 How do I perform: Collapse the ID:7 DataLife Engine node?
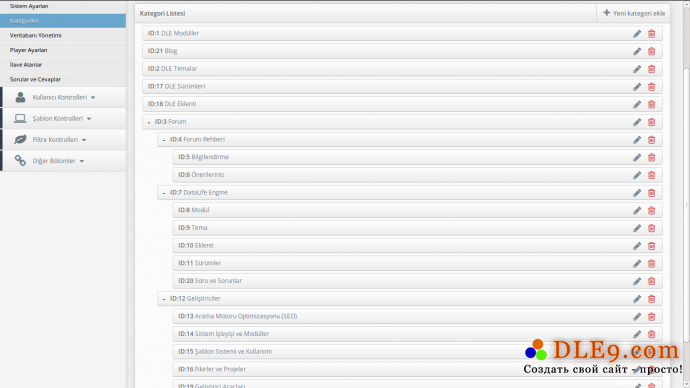pos(164,193)
